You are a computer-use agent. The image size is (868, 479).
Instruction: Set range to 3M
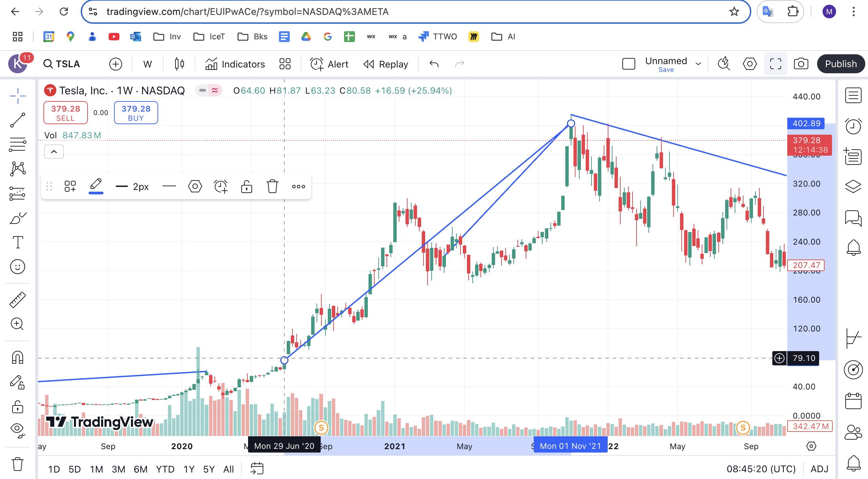pos(118,469)
